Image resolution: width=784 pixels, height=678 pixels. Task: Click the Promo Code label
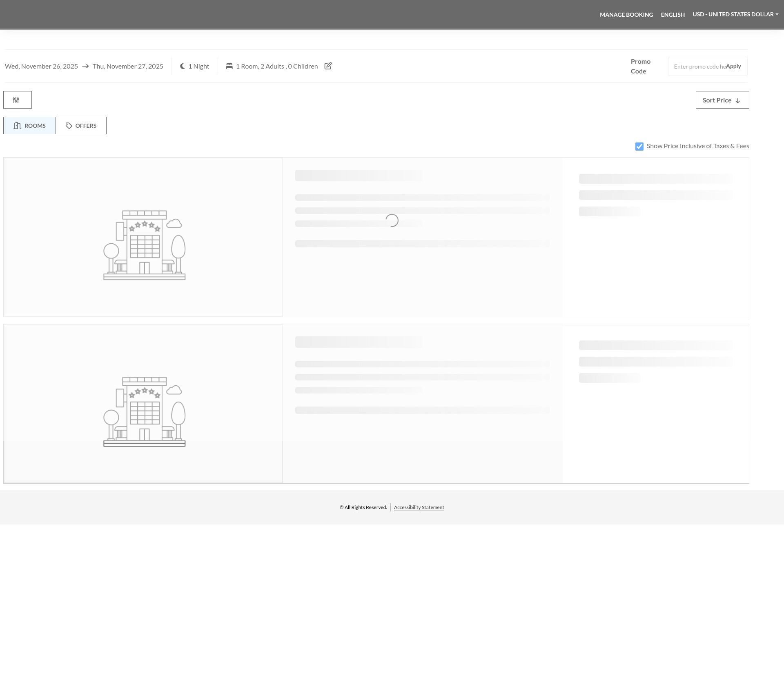coord(641,66)
